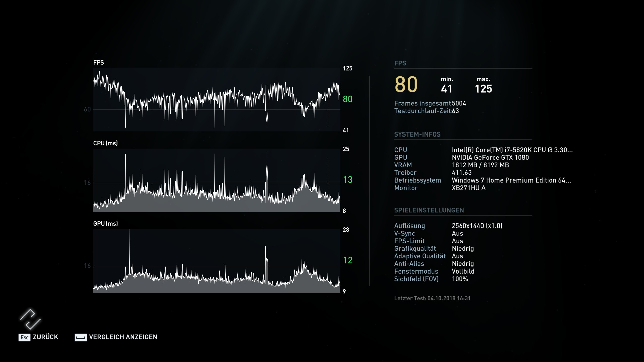Image resolution: width=644 pixels, height=362 pixels.
Task: Show comparison via VERGLEICH ANZEIGEN
Action: 123,337
